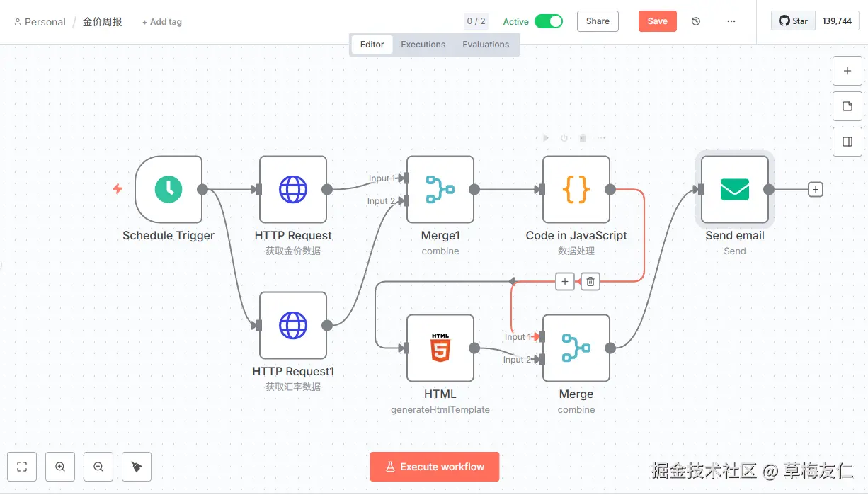The image size is (868, 495).
Task: Click Add tag field
Action: click(162, 22)
